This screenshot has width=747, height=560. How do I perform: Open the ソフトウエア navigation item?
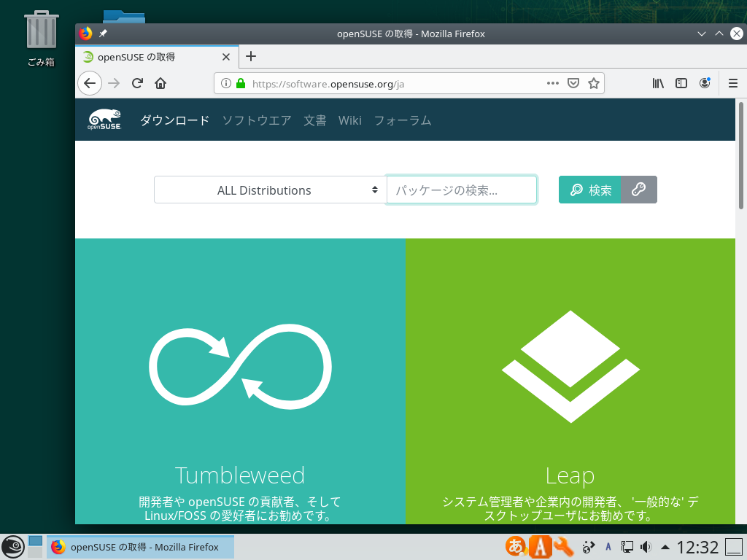coord(257,120)
